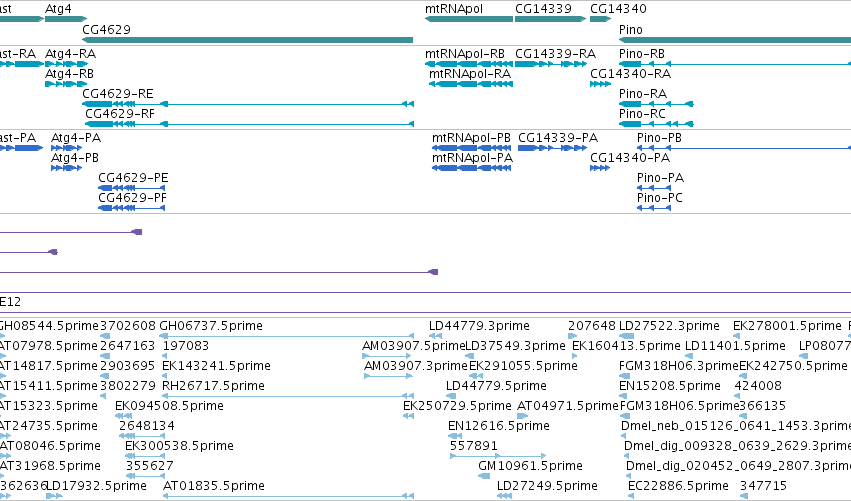
Task: Click the CG14339 gene label
Action: (543, 9)
